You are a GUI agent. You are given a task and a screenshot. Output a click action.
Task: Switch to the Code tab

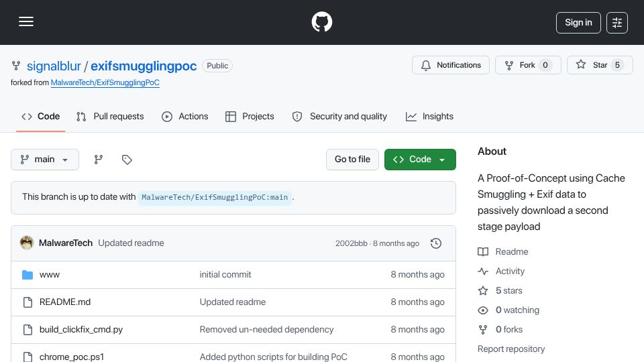click(x=41, y=117)
